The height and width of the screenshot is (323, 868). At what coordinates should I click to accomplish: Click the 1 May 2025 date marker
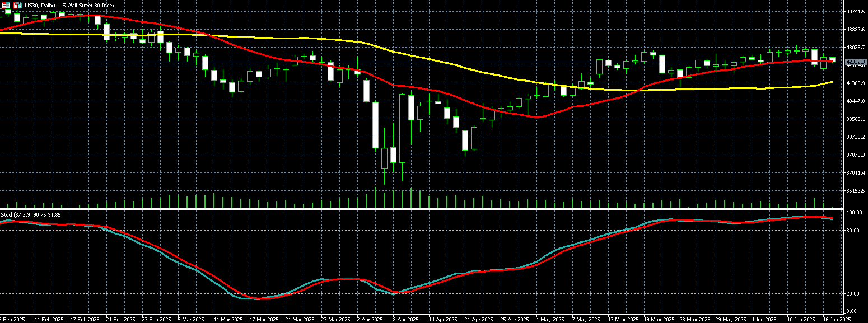point(549,319)
